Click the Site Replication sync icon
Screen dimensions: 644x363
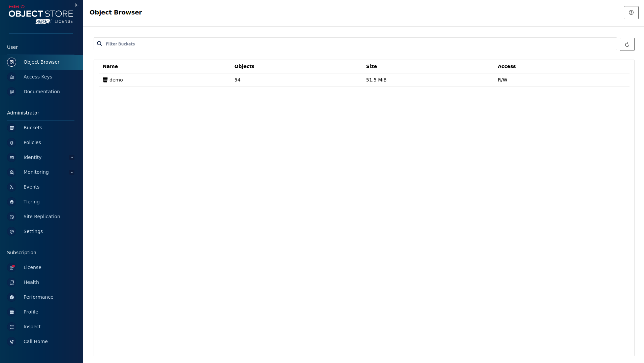[x=12, y=217]
